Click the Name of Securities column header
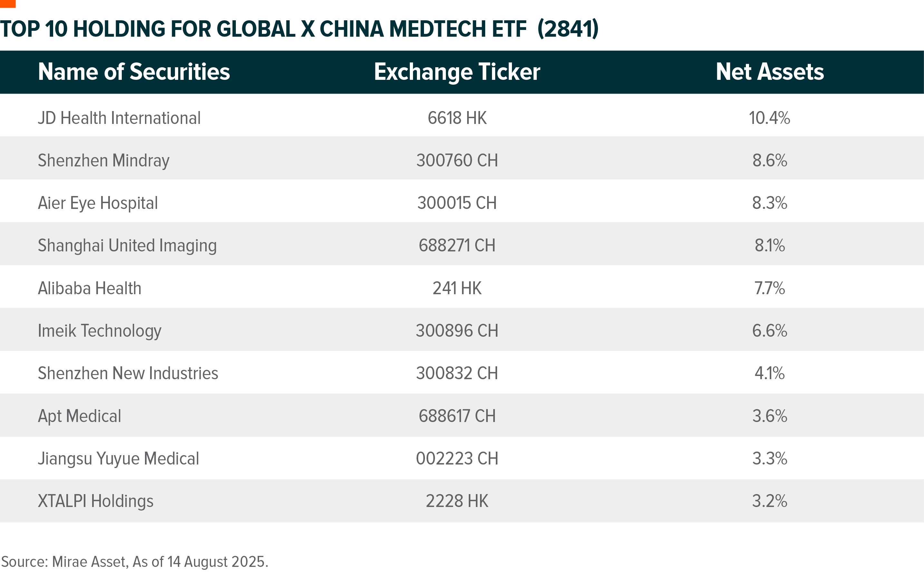The height and width of the screenshot is (572, 924). [x=134, y=72]
